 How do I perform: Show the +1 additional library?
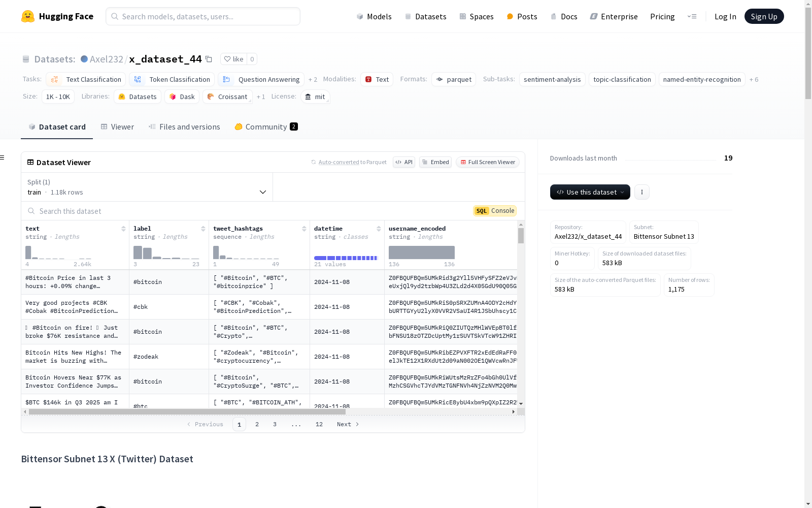pyautogui.click(x=261, y=97)
